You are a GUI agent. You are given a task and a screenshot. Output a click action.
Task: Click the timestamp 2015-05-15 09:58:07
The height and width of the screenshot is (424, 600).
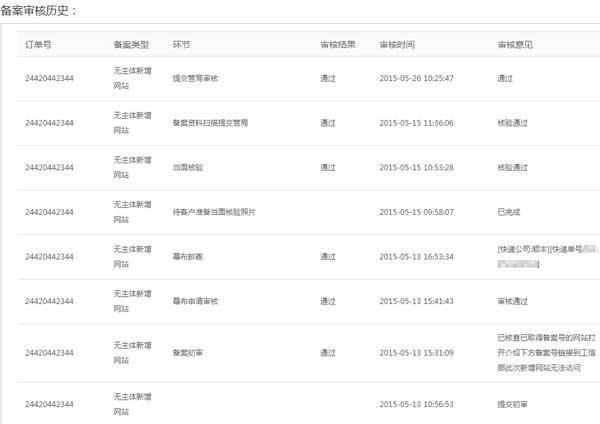click(x=416, y=212)
